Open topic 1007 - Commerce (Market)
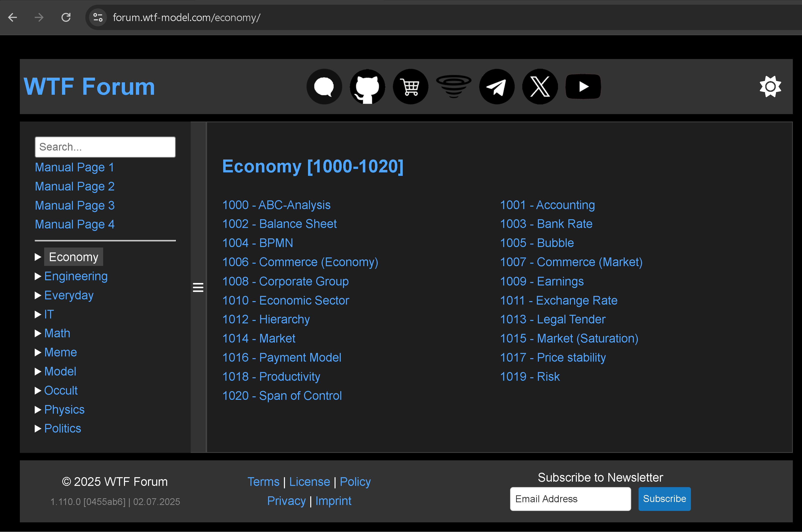Viewport: 802px width, 532px height. [571, 262]
